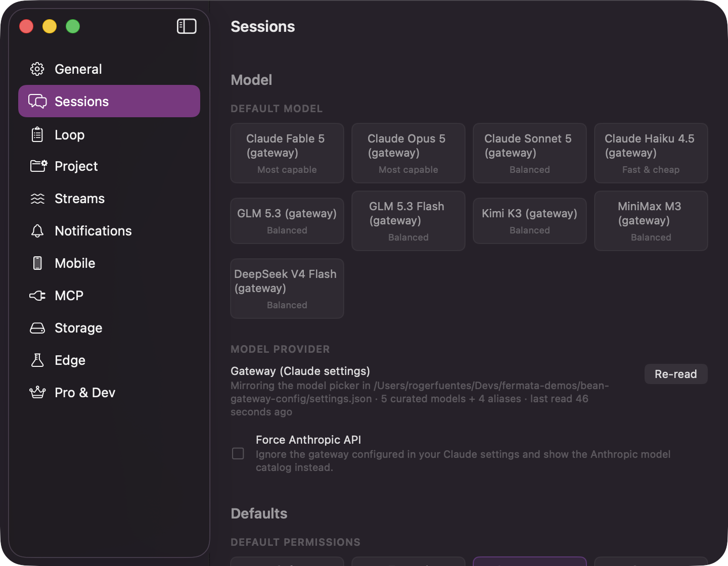This screenshot has height=566, width=728.
Task: Click the green zoom window button
Action: pyautogui.click(x=73, y=26)
